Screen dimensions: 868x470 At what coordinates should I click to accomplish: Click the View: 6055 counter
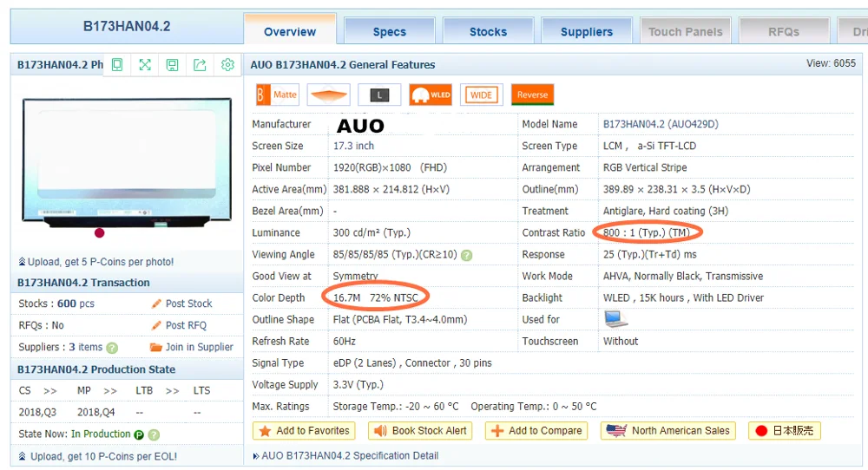(x=831, y=63)
